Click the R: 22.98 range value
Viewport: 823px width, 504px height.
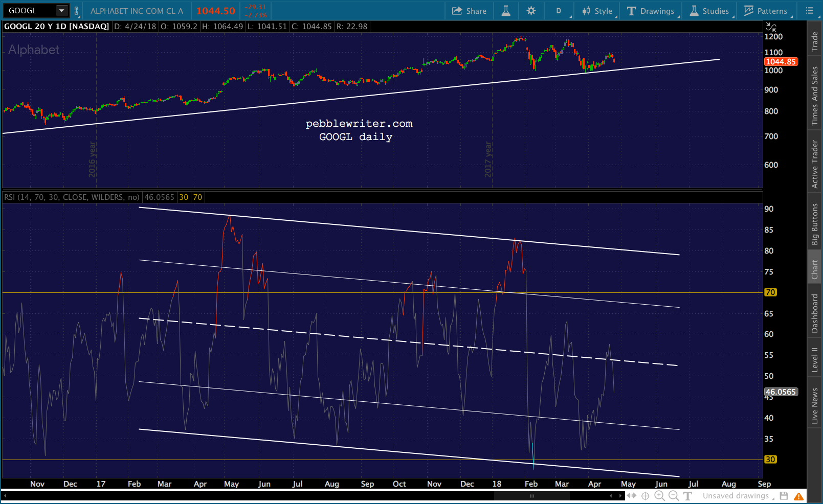pyautogui.click(x=351, y=27)
